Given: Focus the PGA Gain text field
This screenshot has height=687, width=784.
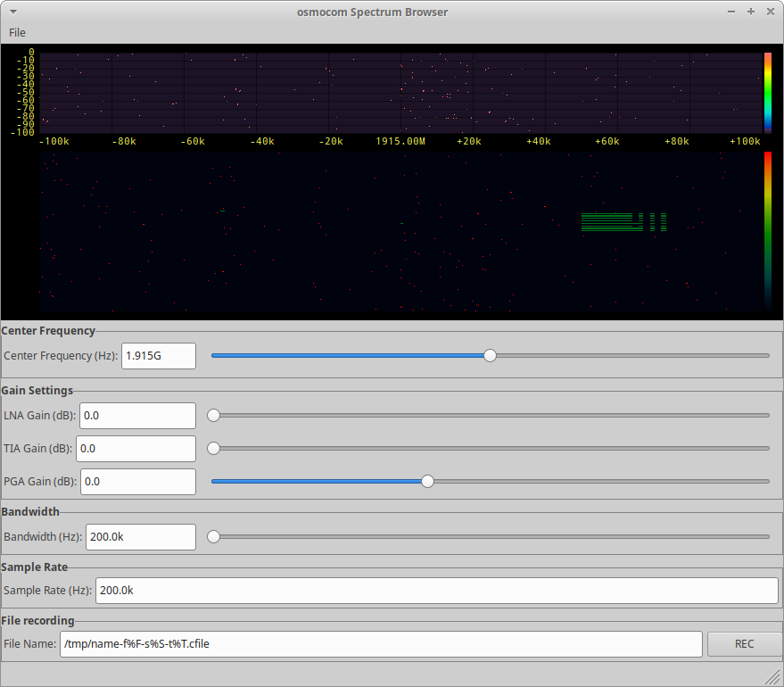Looking at the screenshot, I should pyautogui.click(x=138, y=482).
